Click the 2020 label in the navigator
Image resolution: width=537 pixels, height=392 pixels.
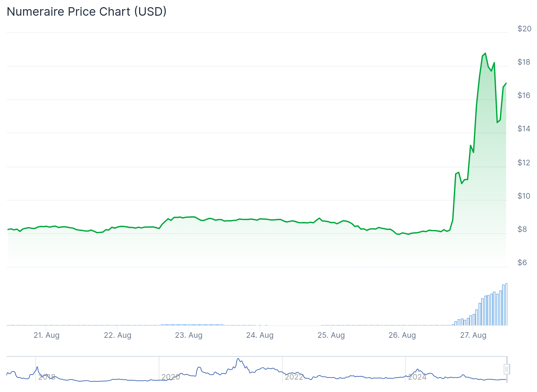tap(171, 377)
